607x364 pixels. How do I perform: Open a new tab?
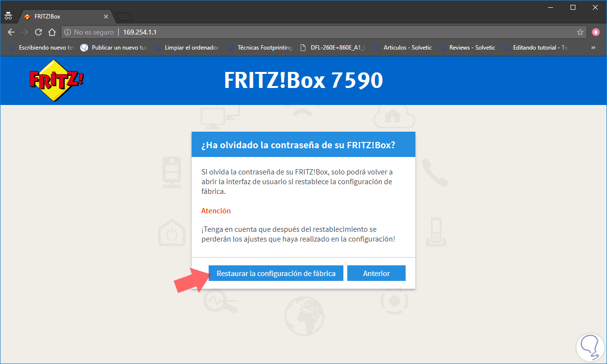click(125, 17)
